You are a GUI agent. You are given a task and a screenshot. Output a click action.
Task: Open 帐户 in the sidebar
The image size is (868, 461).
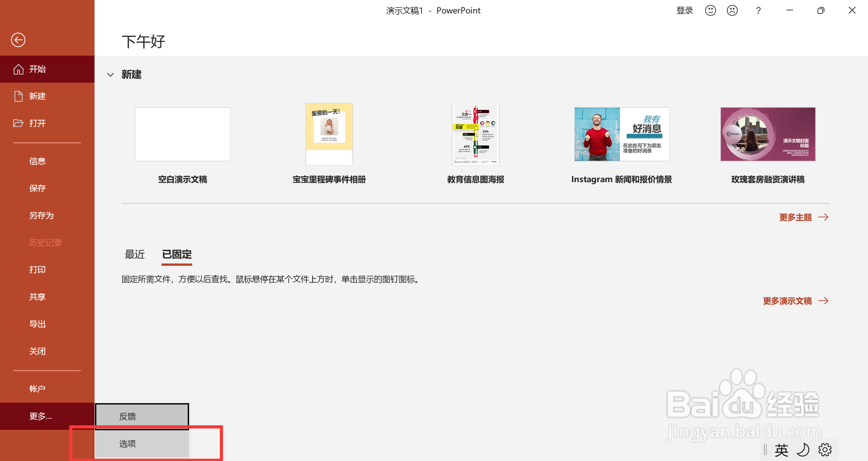47,389
